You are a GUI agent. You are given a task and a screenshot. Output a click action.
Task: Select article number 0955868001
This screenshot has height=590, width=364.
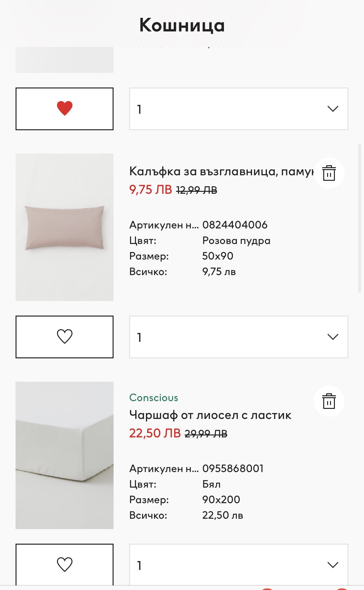[x=233, y=469]
